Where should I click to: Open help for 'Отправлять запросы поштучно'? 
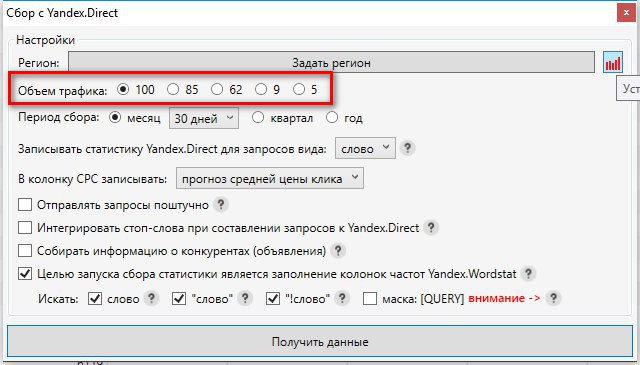click(x=220, y=205)
